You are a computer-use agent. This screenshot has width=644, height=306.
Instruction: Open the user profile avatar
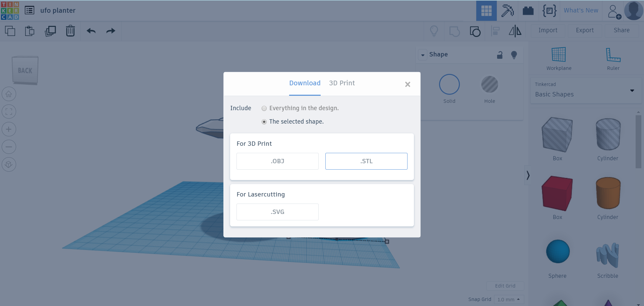(x=634, y=10)
